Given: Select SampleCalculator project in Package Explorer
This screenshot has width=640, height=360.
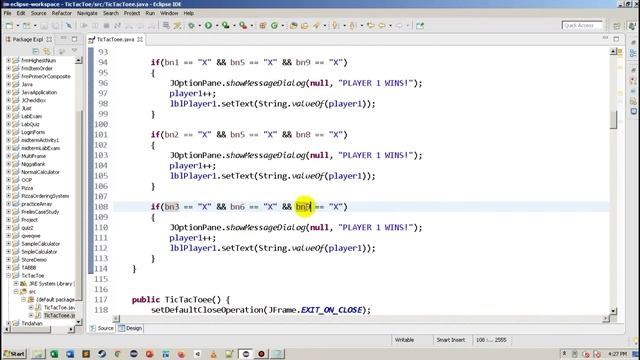Looking at the screenshot, I should 40,244.
